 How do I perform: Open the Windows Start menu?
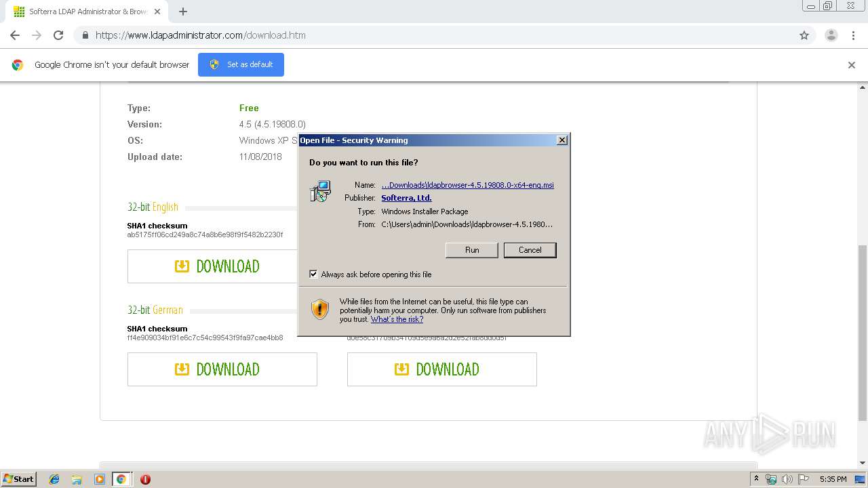pos(18,479)
